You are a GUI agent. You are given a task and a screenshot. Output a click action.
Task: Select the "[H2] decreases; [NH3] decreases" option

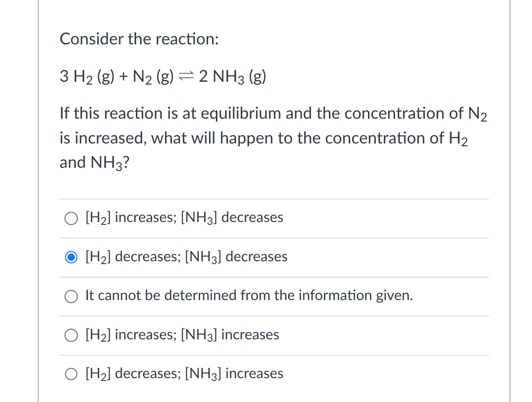tap(71, 257)
